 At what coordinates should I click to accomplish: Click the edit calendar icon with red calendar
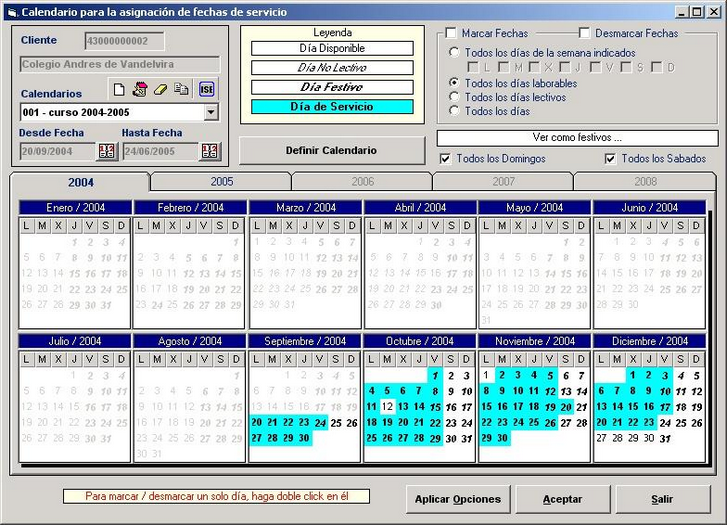(x=140, y=89)
